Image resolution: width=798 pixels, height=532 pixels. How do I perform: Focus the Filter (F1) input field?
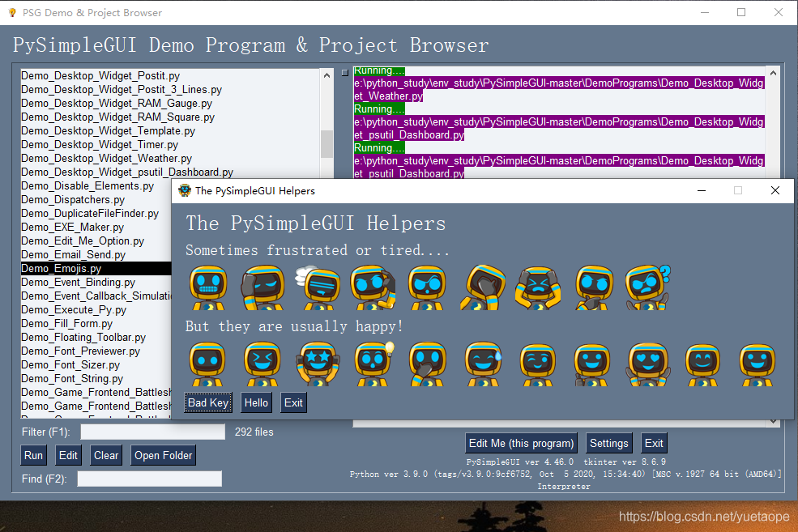point(152,432)
